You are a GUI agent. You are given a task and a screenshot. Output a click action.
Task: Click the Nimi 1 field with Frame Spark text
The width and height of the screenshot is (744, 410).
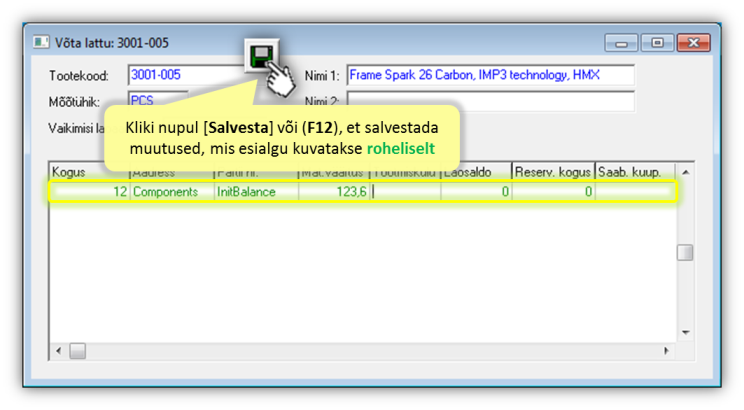pyautogui.click(x=491, y=75)
